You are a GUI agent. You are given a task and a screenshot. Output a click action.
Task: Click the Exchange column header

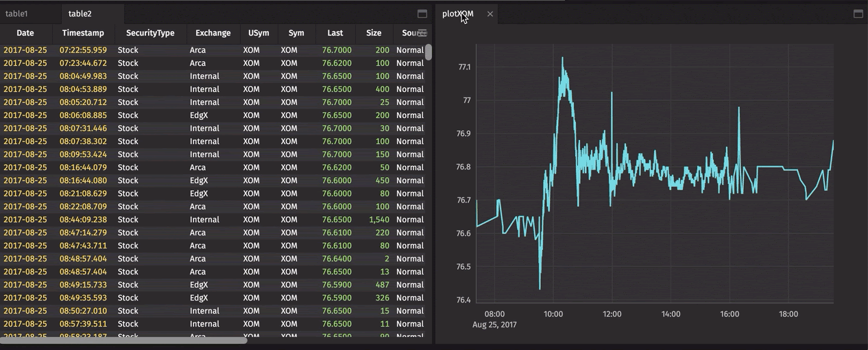pos(213,33)
